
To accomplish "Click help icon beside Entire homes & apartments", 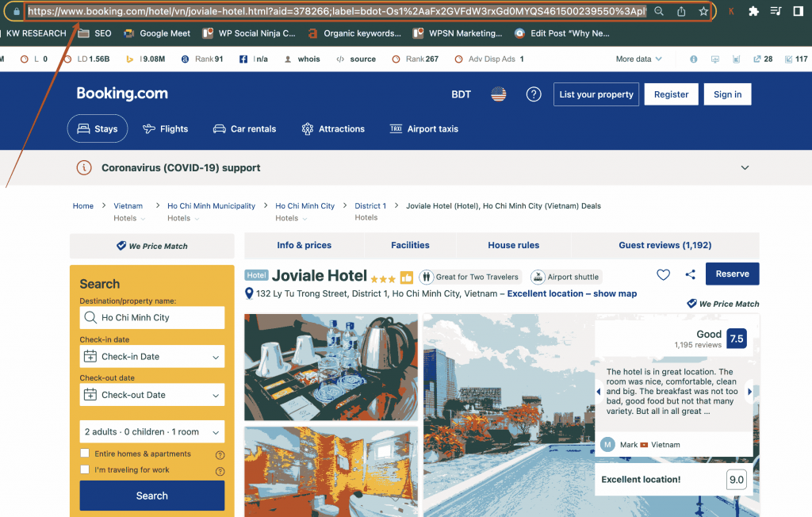I will click(x=220, y=455).
